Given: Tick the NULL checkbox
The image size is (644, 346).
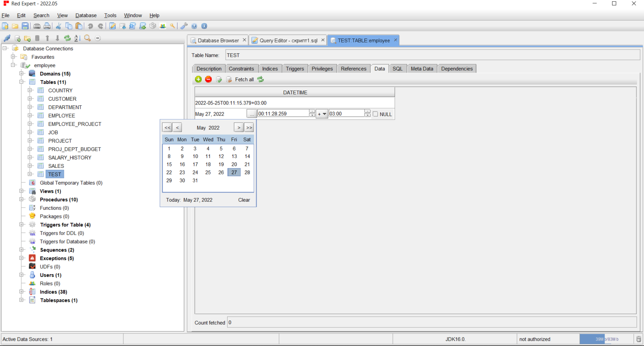Looking at the screenshot, I should (x=375, y=114).
